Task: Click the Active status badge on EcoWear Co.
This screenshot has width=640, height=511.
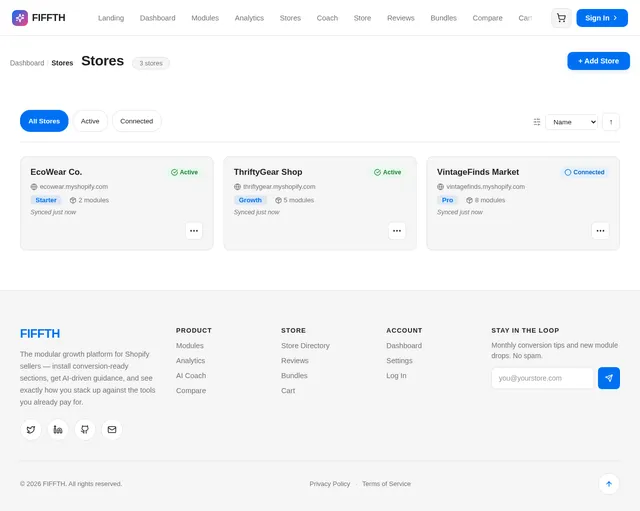Action: coord(184,172)
